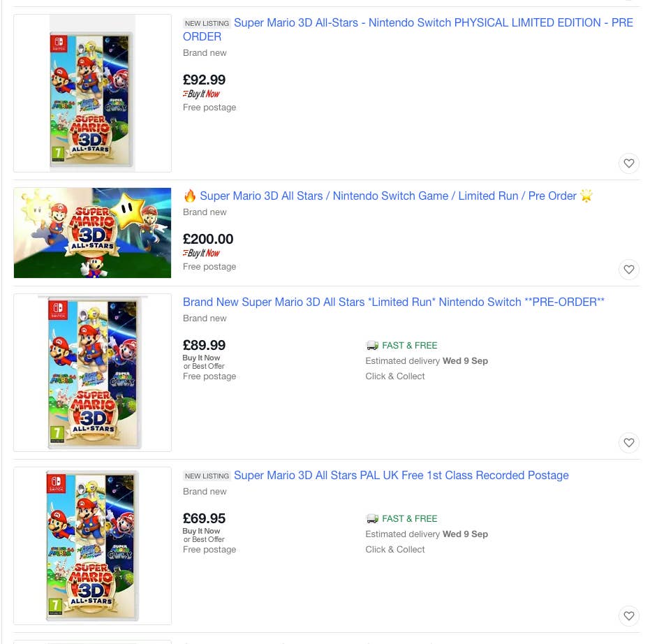Click Buy It Now logo under £92.99
The height and width of the screenshot is (644, 650).
201,94
